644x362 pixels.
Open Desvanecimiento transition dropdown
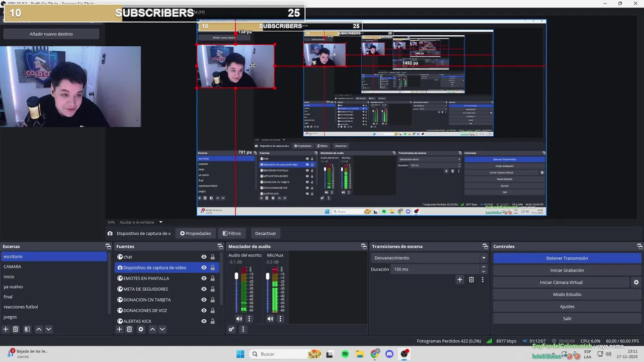click(x=430, y=258)
